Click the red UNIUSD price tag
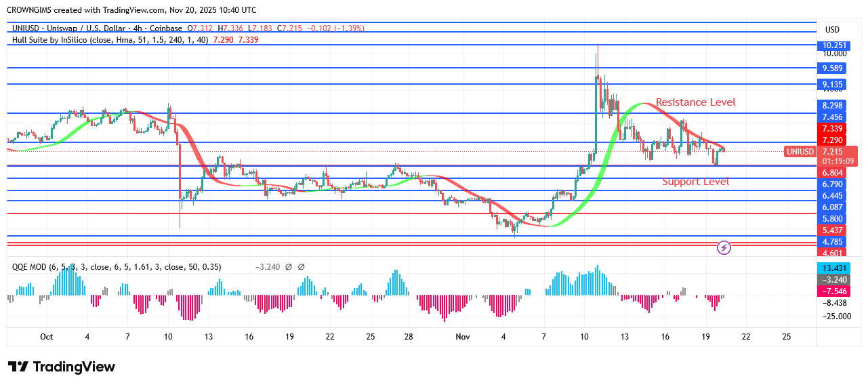Screen dimensions: 868x387 click(800, 152)
